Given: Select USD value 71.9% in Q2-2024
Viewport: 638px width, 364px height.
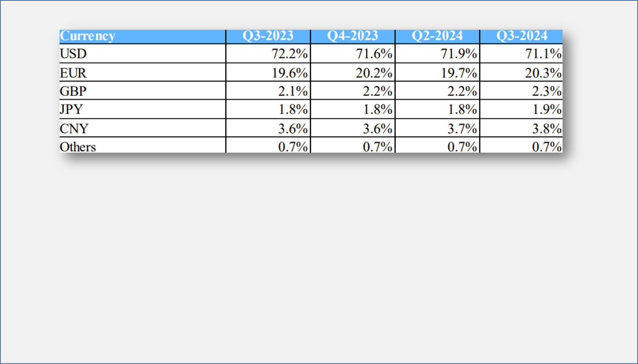Looking at the screenshot, I should point(458,54).
